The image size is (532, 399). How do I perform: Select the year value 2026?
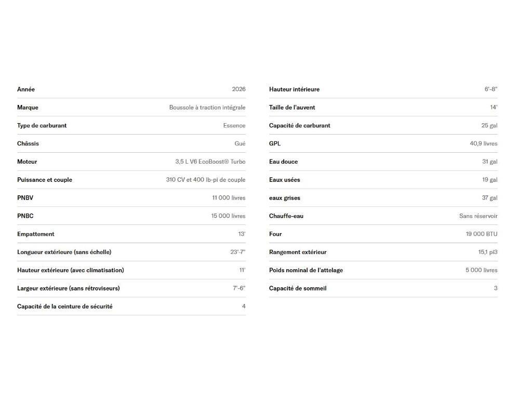(238, 89)
